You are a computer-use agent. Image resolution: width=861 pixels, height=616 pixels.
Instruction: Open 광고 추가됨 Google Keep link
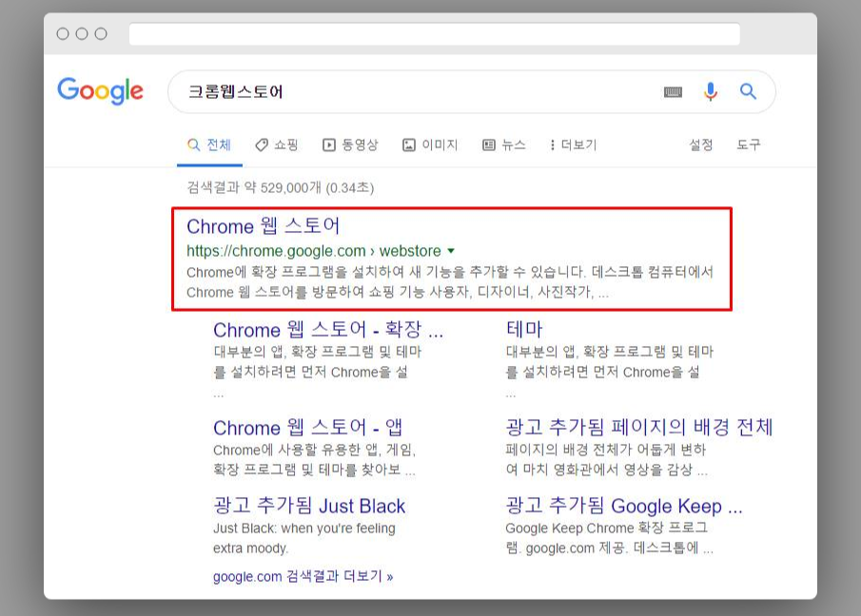(624, 506)
